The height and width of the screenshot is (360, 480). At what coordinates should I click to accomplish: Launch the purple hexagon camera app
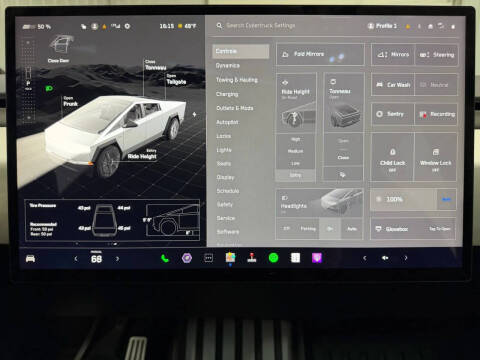pyautogui.click(x=187, y=258)
